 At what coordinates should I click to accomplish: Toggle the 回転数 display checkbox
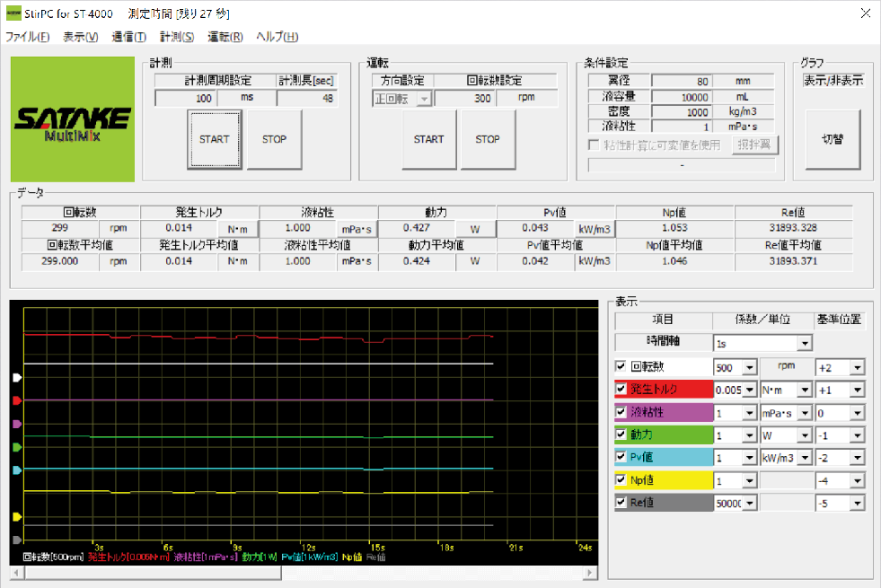click(x=621, y=366)
